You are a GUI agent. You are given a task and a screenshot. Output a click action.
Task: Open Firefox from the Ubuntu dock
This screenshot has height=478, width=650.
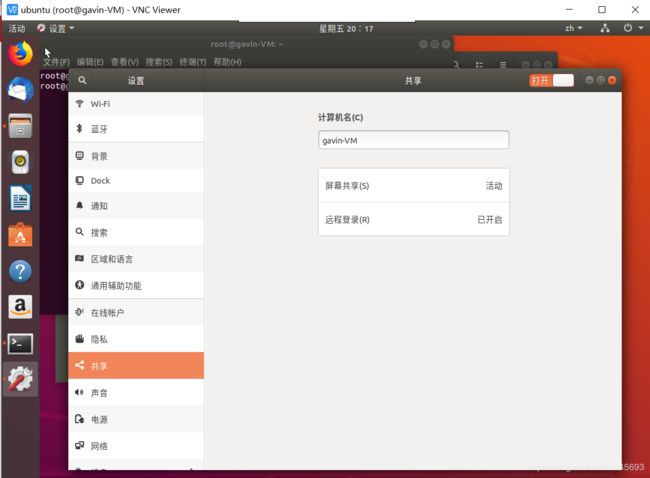click(20, 54)
